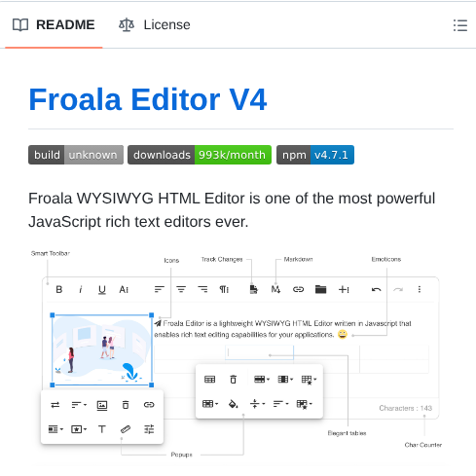Viewport: 476px width, 476px height.
Task: Select align left in the top toolbar
Action: 160,289
